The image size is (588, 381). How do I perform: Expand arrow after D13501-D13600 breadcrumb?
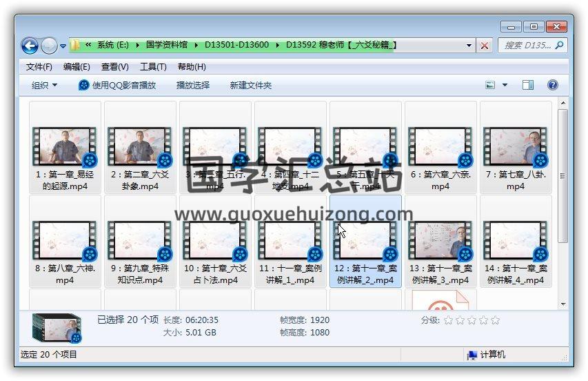pyautogui.click(x=278, y=46)
